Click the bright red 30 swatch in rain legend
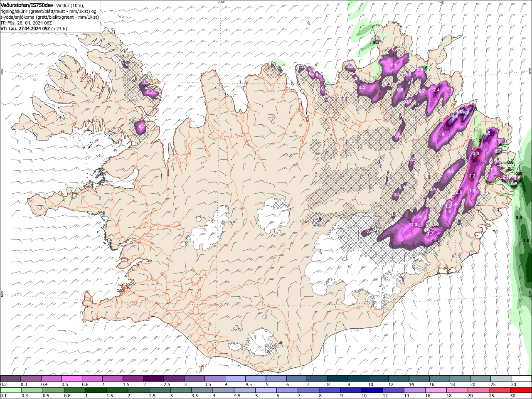This screenshot has width=532, height=399. (x=521, y=390)
